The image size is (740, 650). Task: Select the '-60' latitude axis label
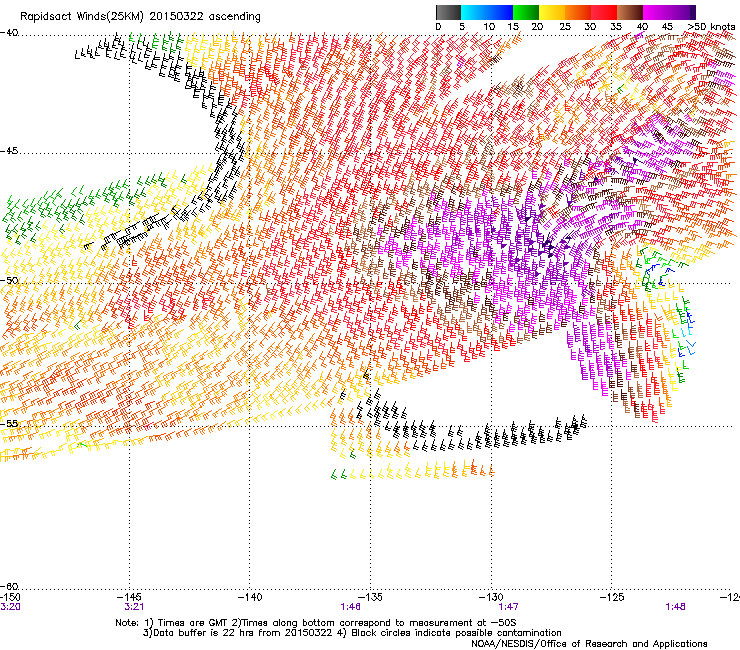pyautogui.click(x=9, y=586)
